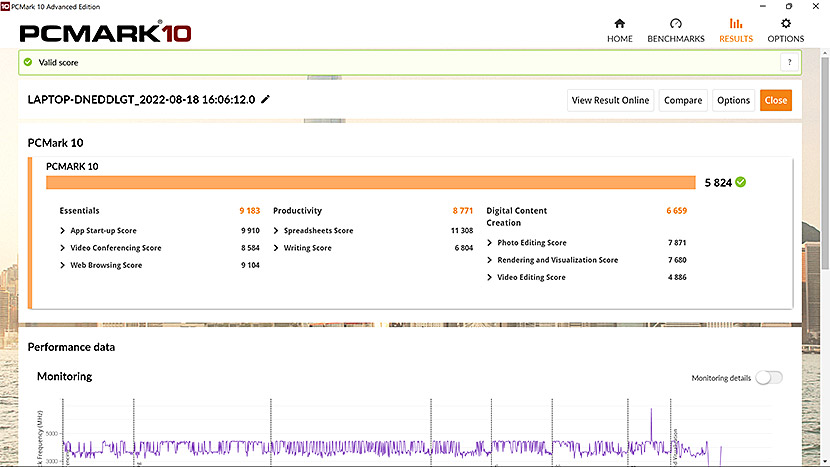The width and height of the screenshot is (830, 467).
Task: Click the Compare button
Action: [x=683, y=100]
